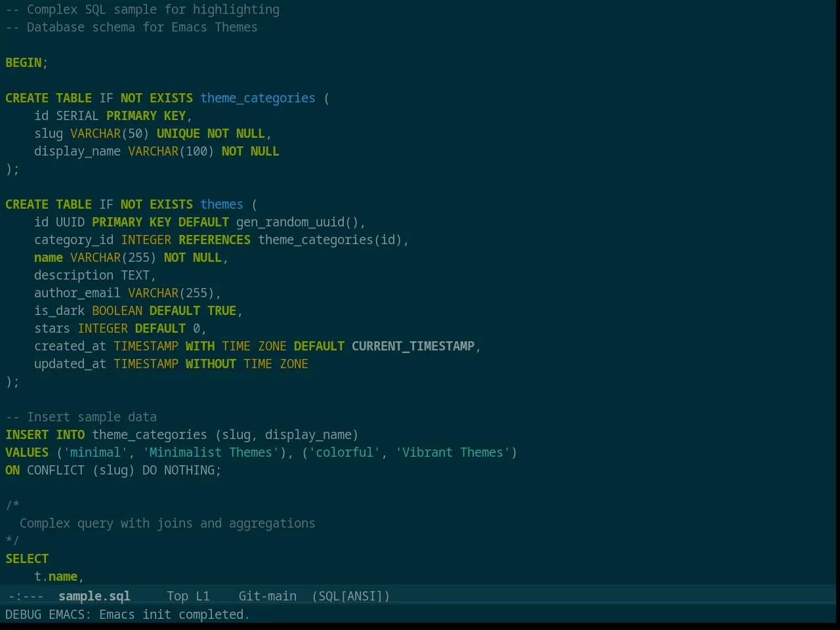Click 'id SERIAL' column definition
The image size is (840, 630).
(66, 115)
